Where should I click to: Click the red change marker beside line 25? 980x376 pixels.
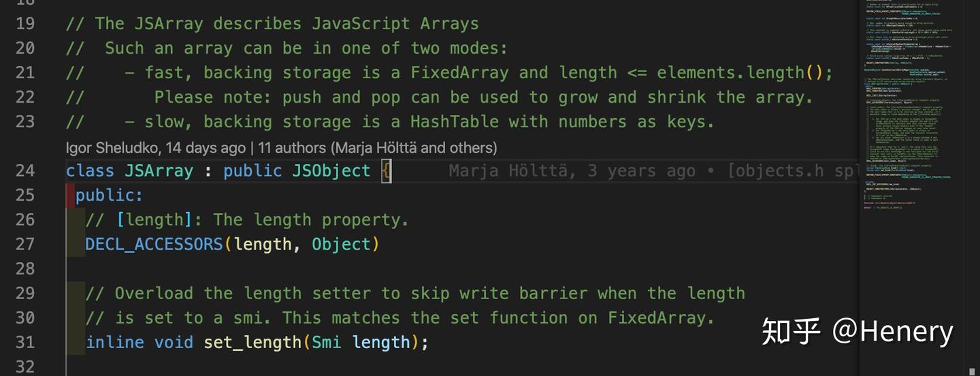70,195
